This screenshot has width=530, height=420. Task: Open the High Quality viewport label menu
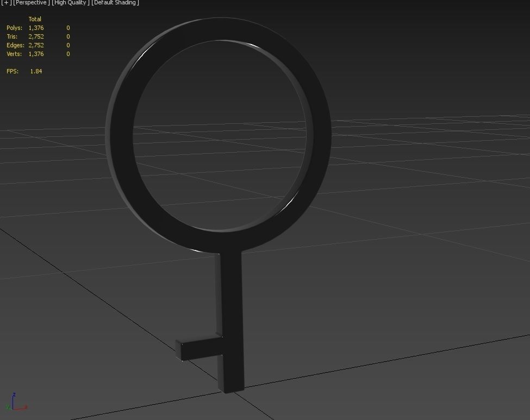click(x=71, y=3)
